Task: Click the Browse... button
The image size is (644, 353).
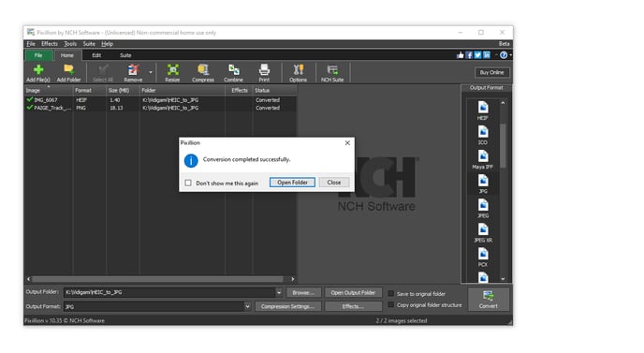Action: pos(303,292)
